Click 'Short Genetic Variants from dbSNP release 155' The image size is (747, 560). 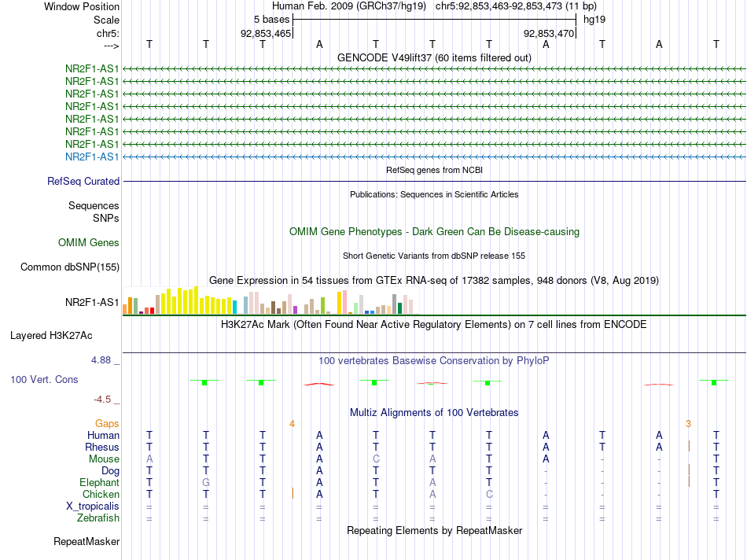tap(434, 256)
